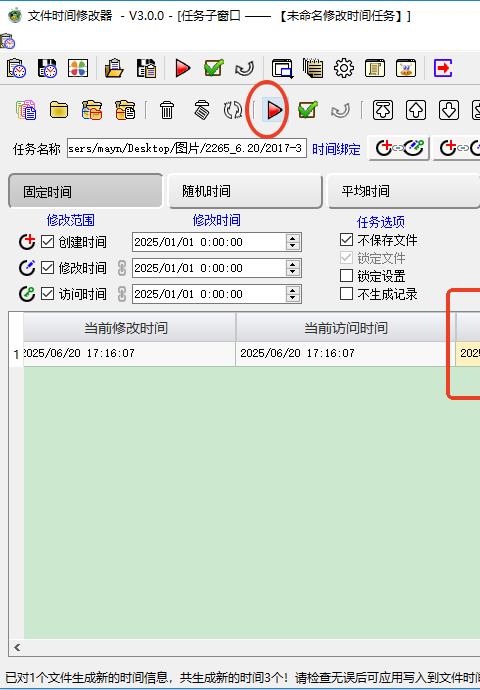Click the folder with subfolders icon
Viewport: 480px width, 690px height.
(x=92, y=110)
